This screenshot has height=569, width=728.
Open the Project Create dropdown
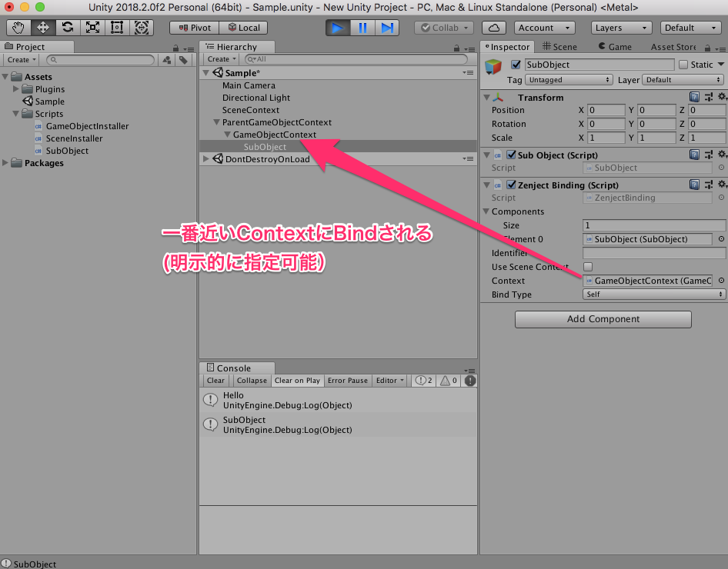tap(22, 60)
